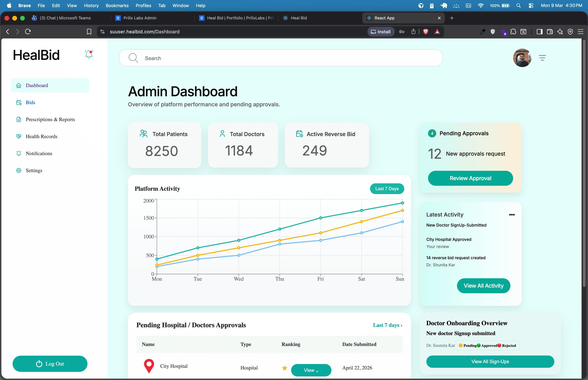The width and height of the screenshot is (588, 380).
Task: Open Health Records section
Action: point(41,136)
